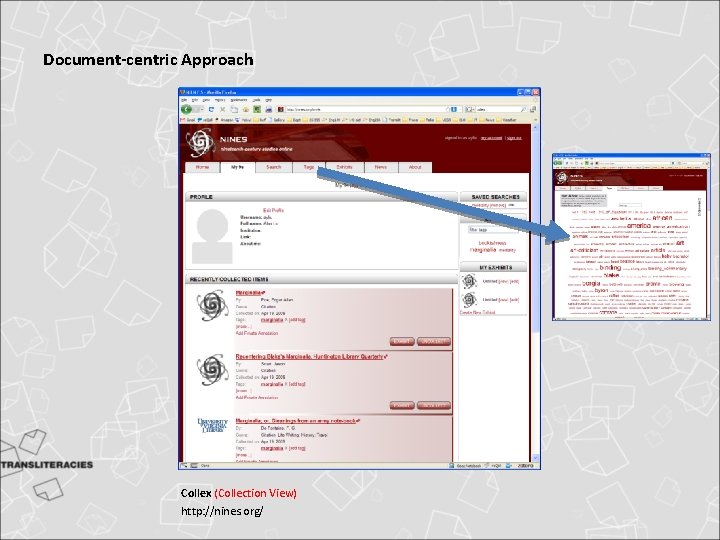Viewport: 720px width, 540px height.
Task: Click the Home house icon in toolbar
Action: click(x=246, y=109)
